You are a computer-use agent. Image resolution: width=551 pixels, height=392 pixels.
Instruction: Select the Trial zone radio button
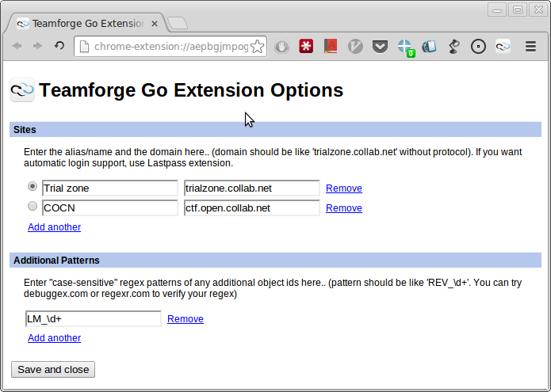tap(33, 186)
